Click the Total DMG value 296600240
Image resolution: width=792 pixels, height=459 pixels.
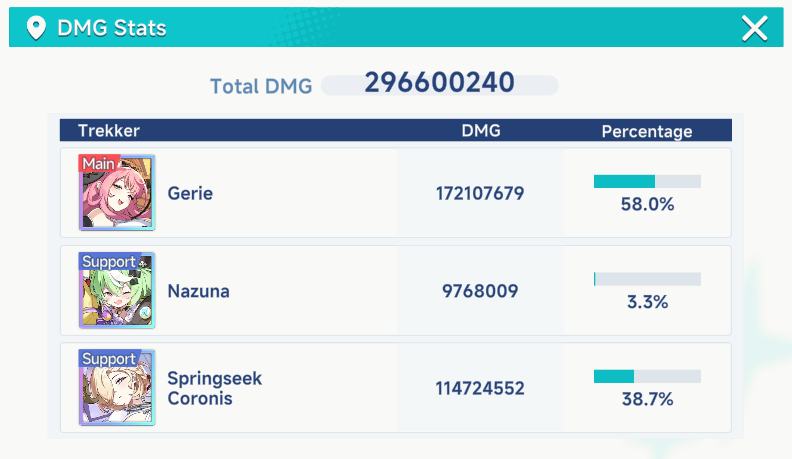point(439,83)
